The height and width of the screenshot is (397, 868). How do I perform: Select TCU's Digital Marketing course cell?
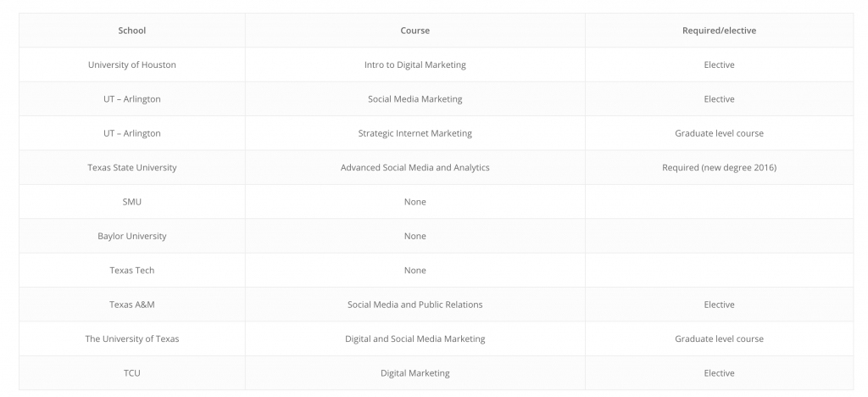coord(415,374)
